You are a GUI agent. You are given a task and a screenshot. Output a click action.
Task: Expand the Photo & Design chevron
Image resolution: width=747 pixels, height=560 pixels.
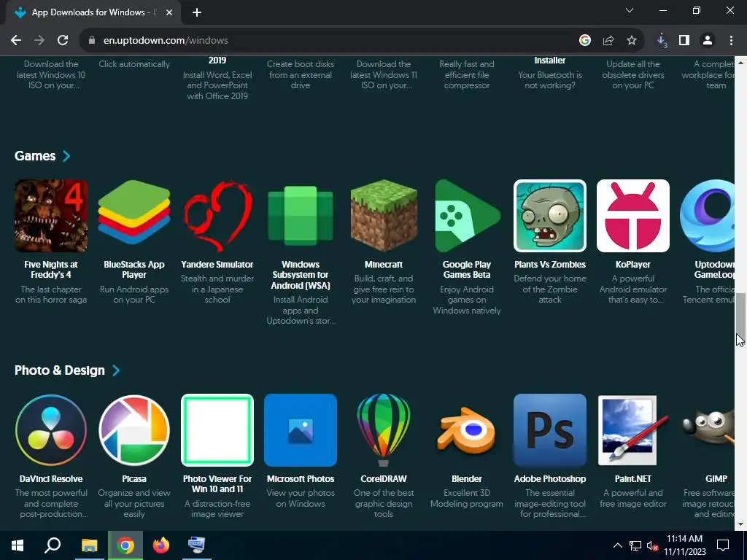(116, 370)
